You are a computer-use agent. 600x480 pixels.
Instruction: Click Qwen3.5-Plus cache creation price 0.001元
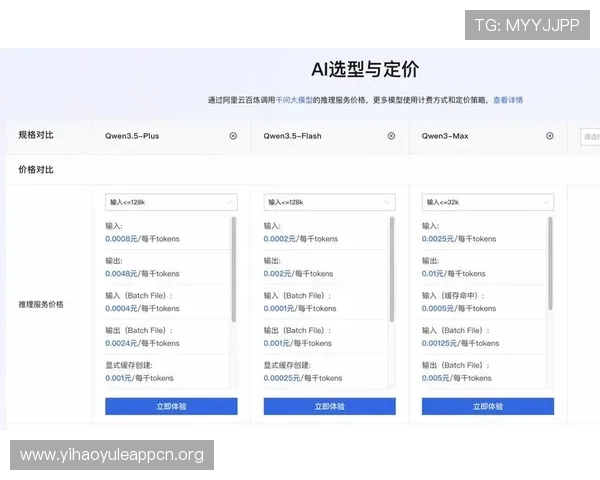point(118,378)
